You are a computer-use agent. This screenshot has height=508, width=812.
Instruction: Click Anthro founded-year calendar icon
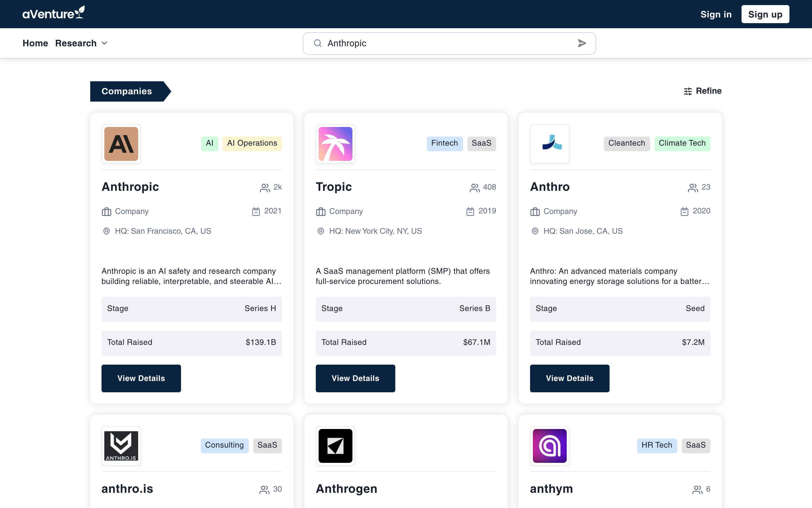tap(685, 211)
